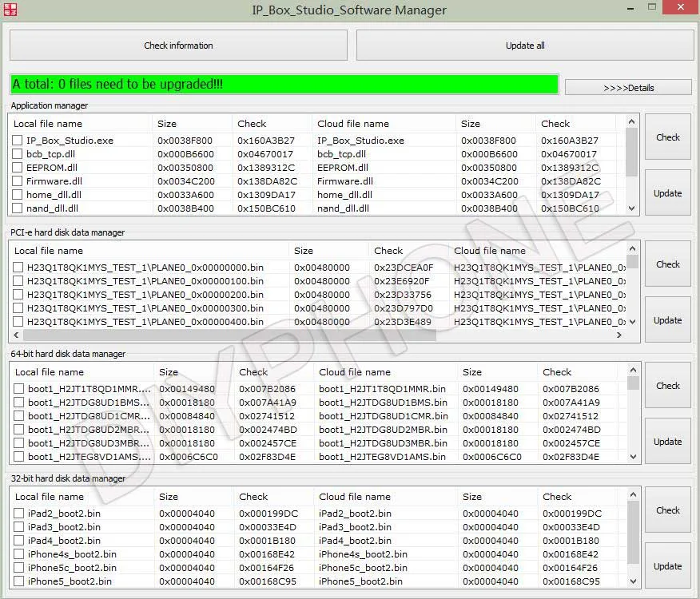Image resolution: width=700 pixels, height=599 pixels.
Task: Click Application manager list scroll-up arrow
Action: [x=631, y=121]
